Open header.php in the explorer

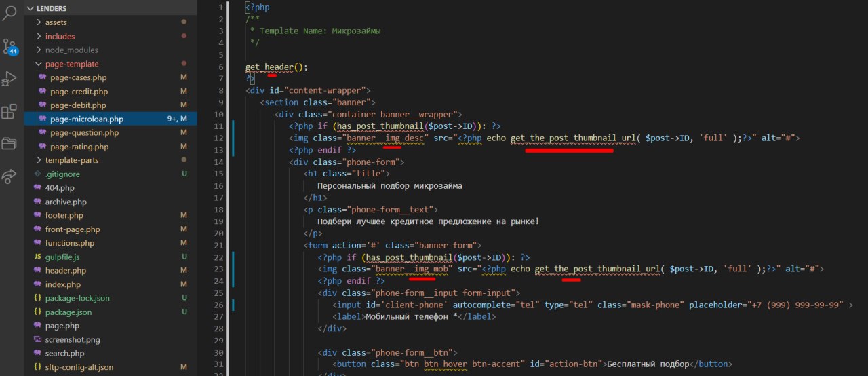pos(111,270)
